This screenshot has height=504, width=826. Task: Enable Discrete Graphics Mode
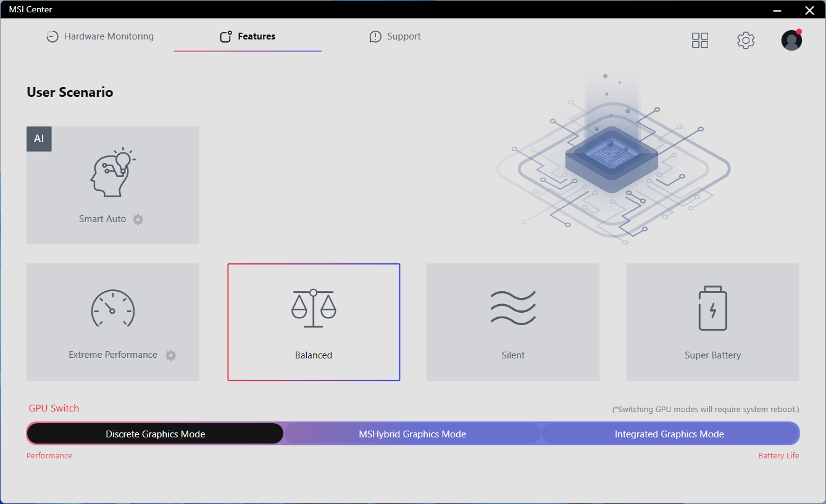tap(155, 434)
